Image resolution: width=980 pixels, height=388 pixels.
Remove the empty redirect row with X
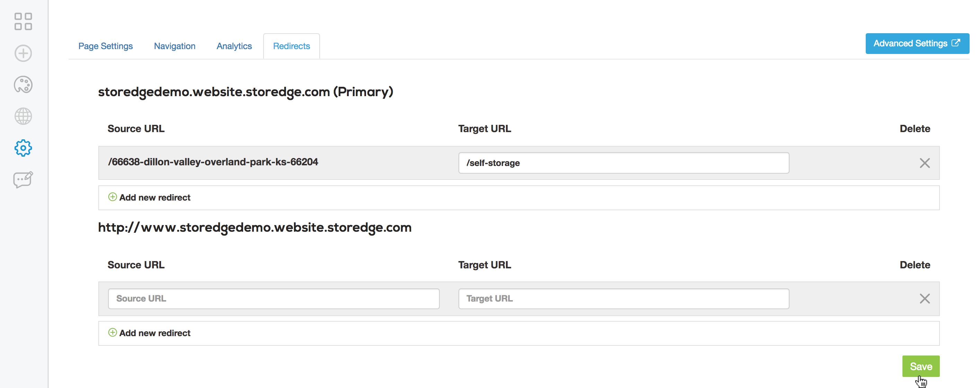(x=925, y=299)
